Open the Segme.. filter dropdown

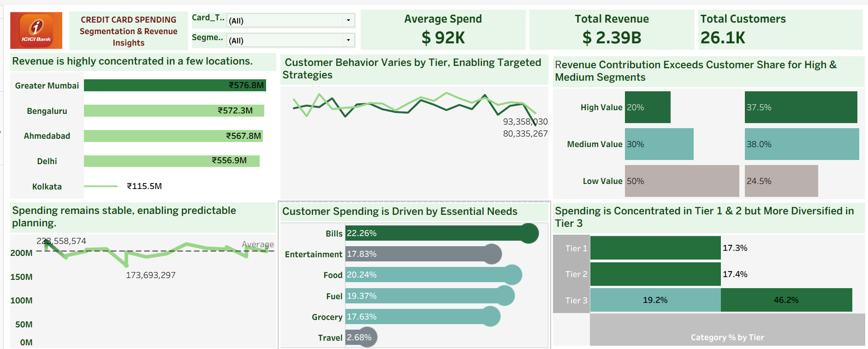[x=291, y=40]
